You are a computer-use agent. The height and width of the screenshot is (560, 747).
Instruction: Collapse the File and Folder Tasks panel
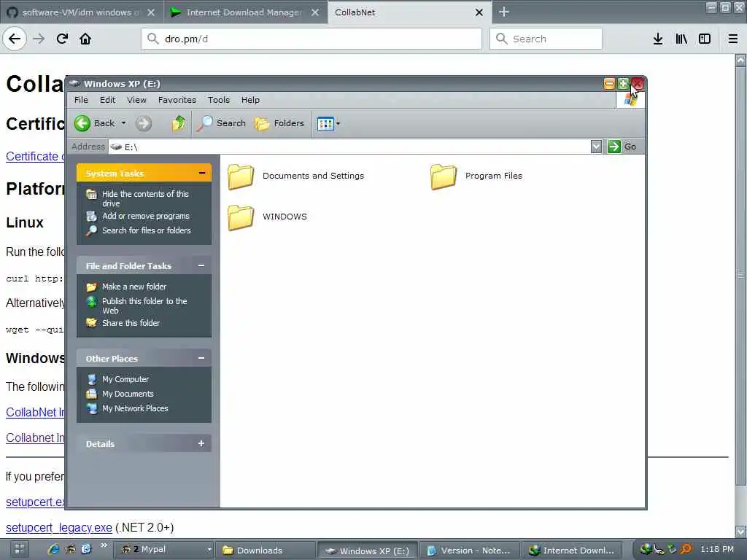(201, 265)
